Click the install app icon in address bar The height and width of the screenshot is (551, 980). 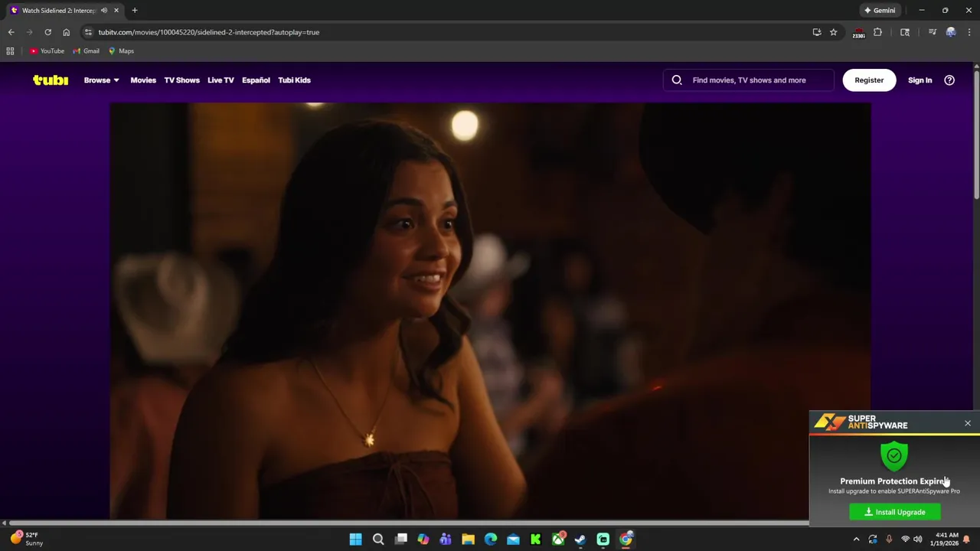click(x=817, y=32)
